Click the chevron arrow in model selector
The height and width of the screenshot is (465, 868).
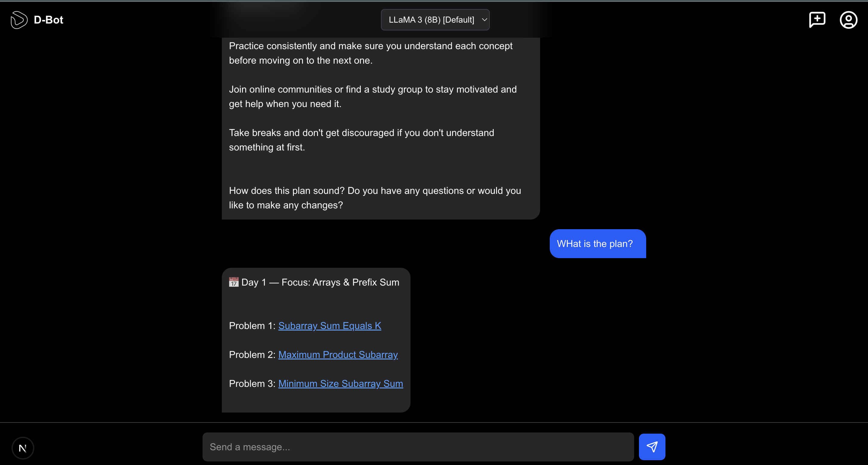click(484, 20)
